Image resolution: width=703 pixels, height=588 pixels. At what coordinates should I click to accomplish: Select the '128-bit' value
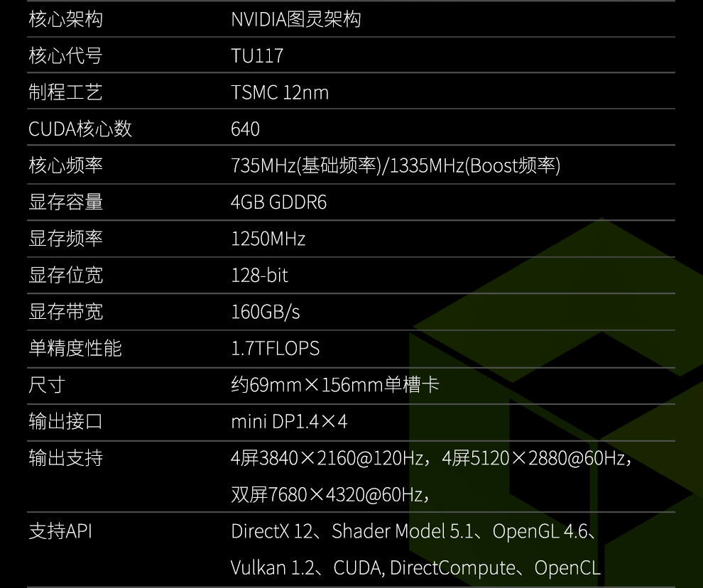point(260,276)
